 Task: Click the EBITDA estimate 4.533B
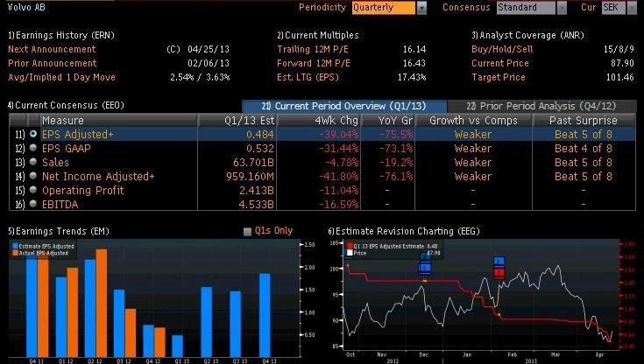256,204
